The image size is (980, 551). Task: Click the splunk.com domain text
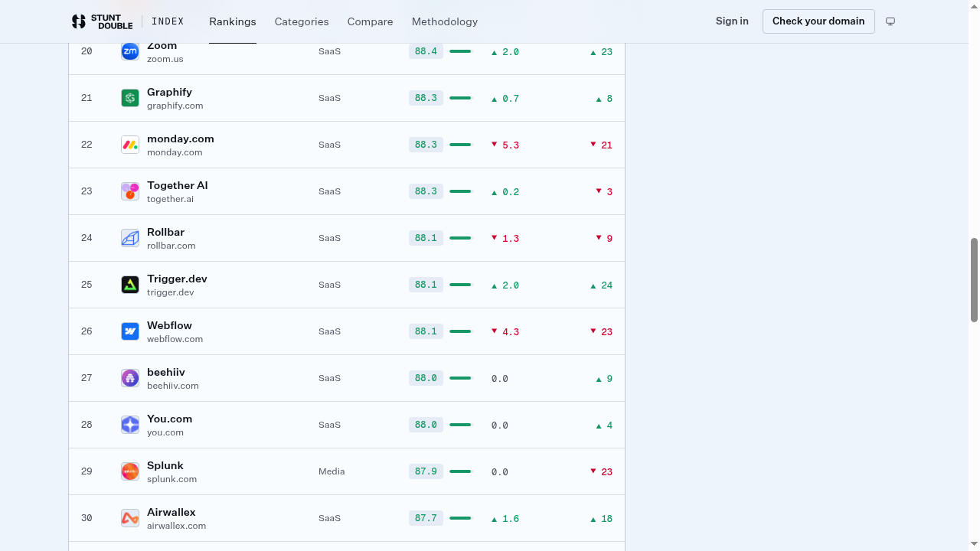[171, 479]
